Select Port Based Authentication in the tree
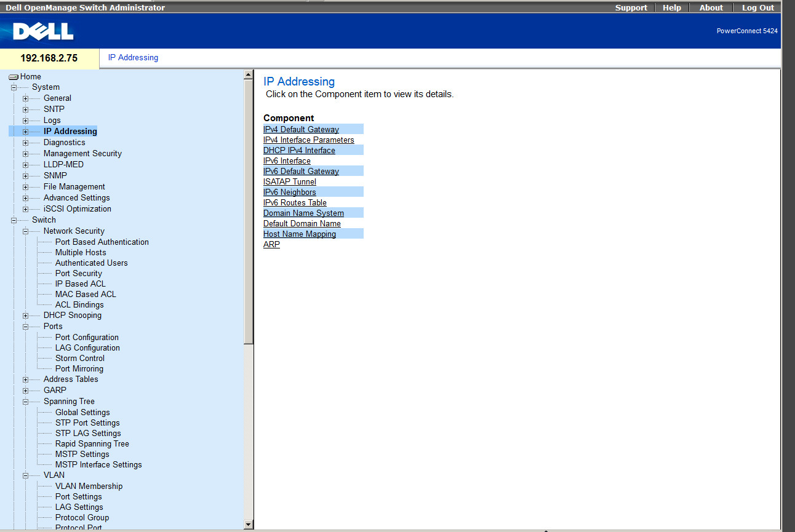The height and width of the screenshot is (532, 795). [102, 242]
